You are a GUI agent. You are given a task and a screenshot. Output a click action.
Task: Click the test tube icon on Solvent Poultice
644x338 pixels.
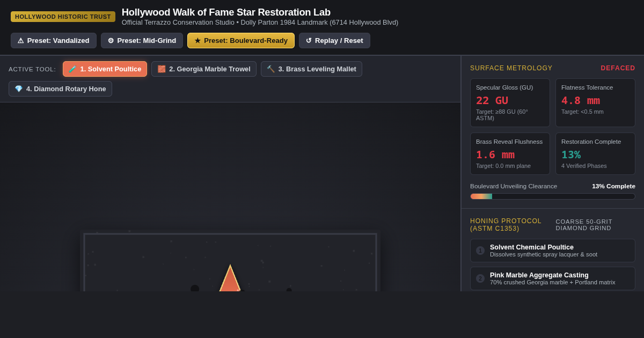[72, 69]
